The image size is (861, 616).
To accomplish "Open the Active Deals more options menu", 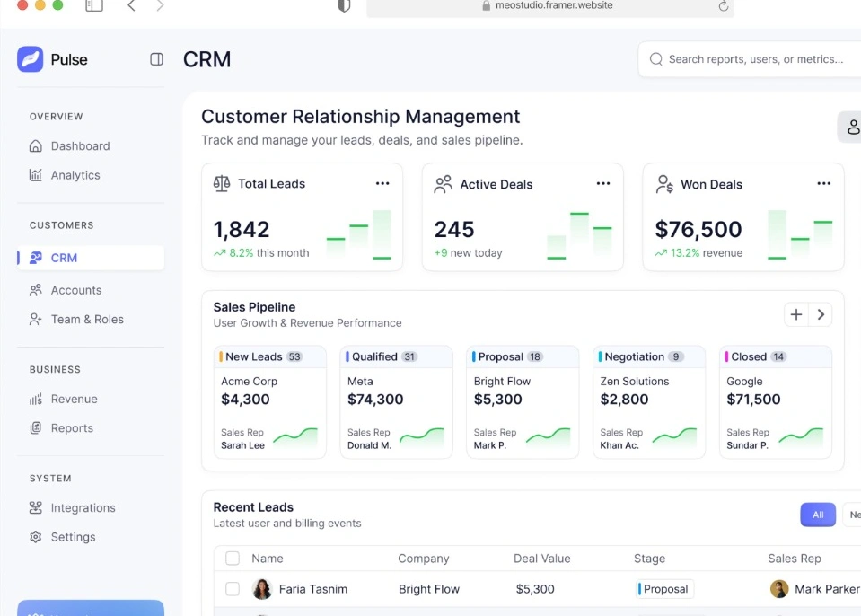I will (x=603, y=183).
